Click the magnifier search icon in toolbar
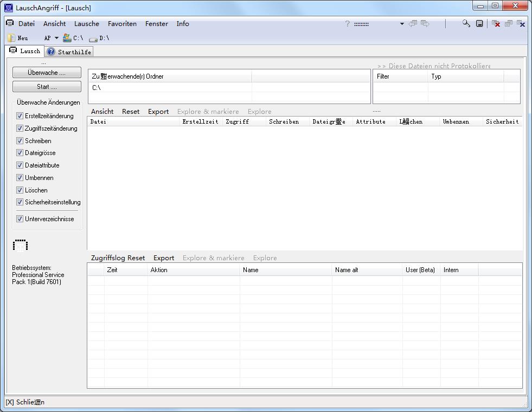Image resolution: width=532 pixels, height=412 pixels. pyautogui.click(x=466, y=23)
